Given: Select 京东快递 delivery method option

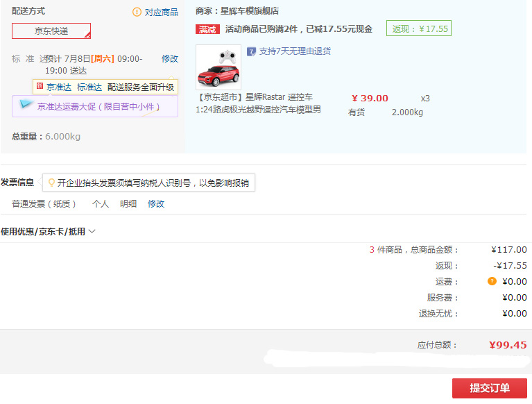Looking at the screenshot, I should point(51,31).
